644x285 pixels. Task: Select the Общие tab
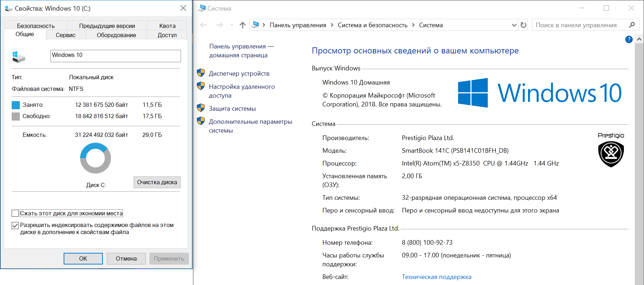tap(25, 34)
